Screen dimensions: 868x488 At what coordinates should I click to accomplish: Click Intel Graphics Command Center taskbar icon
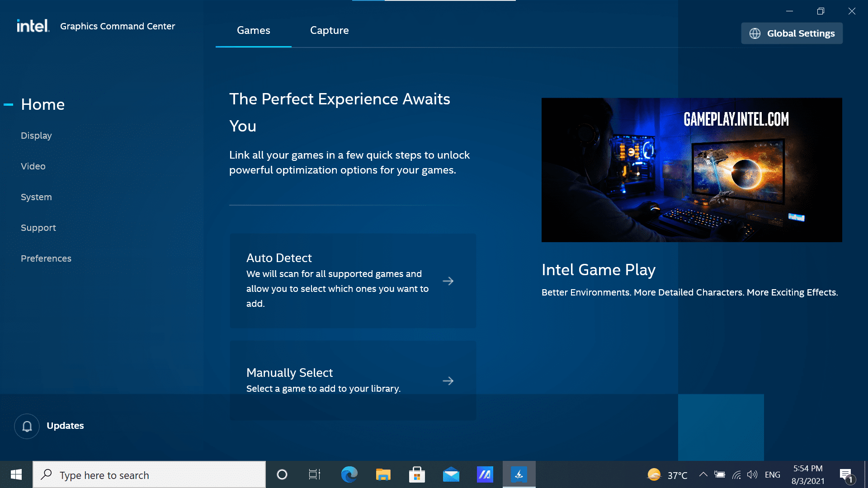tap(519, 474)
